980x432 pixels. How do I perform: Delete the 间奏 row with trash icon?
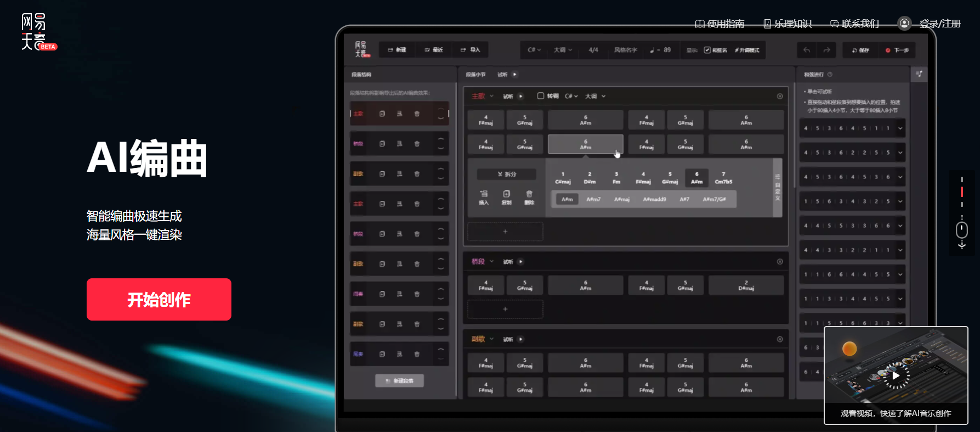[x=417, y=294]
